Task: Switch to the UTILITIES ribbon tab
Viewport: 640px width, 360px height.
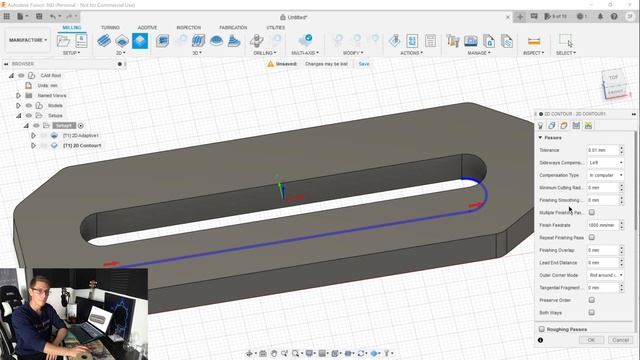Action: [276, 27]
